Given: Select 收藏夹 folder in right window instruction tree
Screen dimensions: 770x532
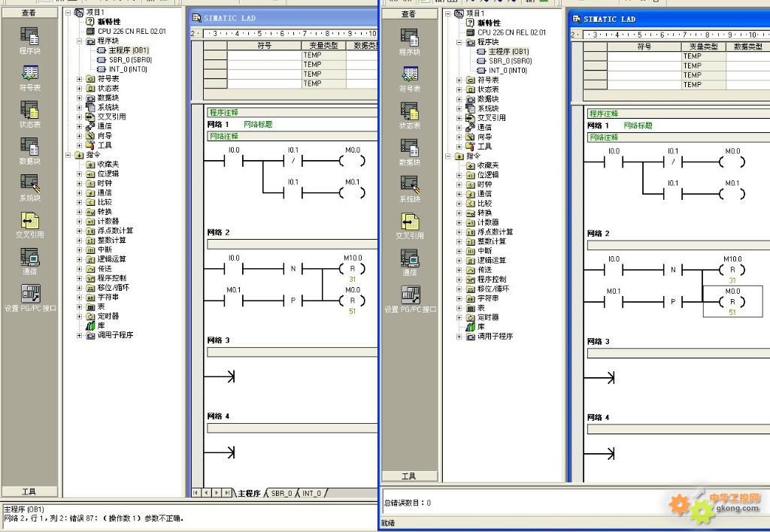Looking at the screenshot, I should click(487, 165).
